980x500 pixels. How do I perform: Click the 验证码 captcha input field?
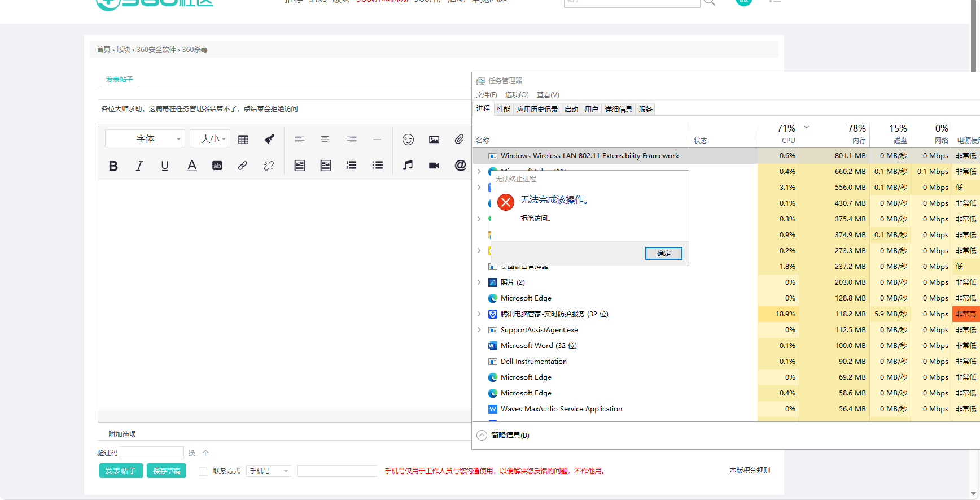(x=152, y=453)
